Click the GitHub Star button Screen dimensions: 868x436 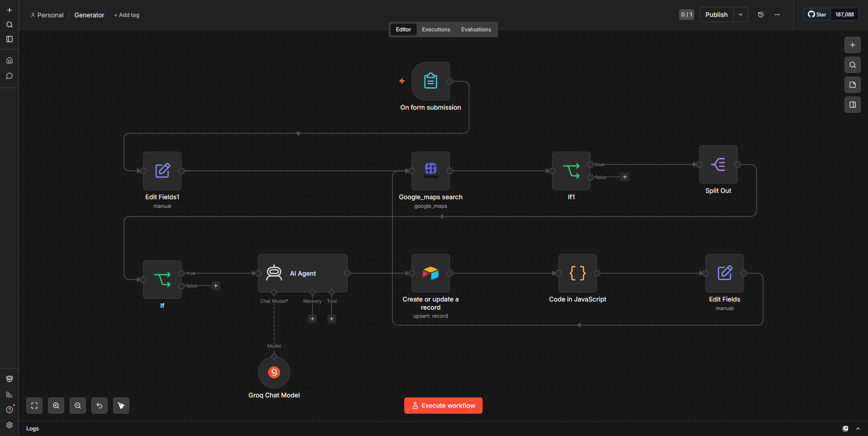click(817, 15)
